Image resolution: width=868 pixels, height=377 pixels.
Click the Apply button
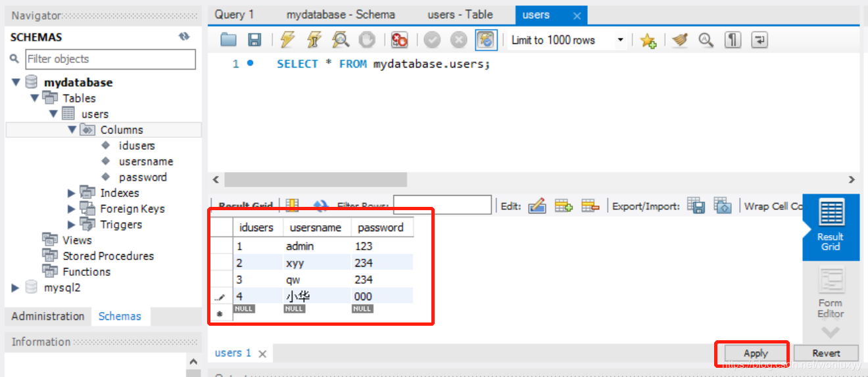coord(756,353)
